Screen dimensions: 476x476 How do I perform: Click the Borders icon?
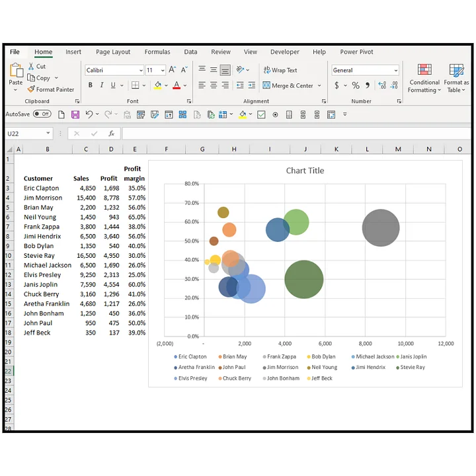pos(135,85)
